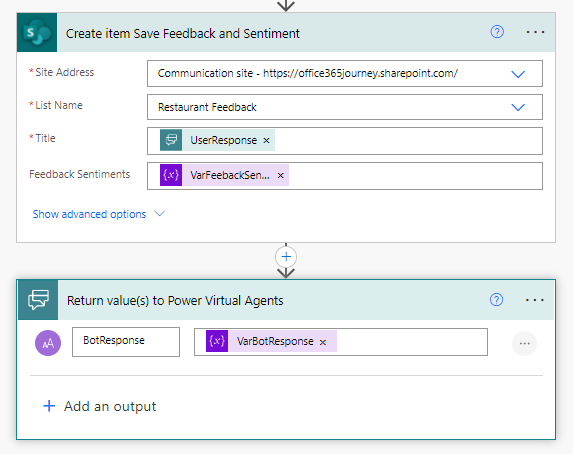Screen dimensions: 573x454
Task: Expand the Site Address dropdown
Action: (x=518, y=74)
